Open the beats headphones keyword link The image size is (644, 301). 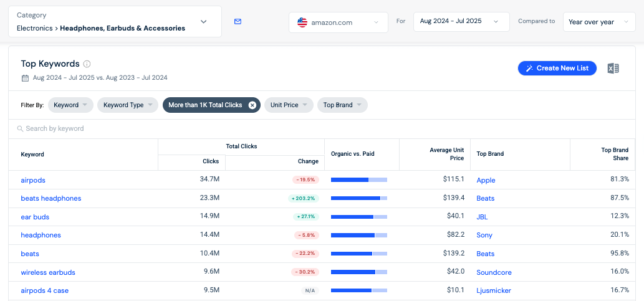(51, 198)
